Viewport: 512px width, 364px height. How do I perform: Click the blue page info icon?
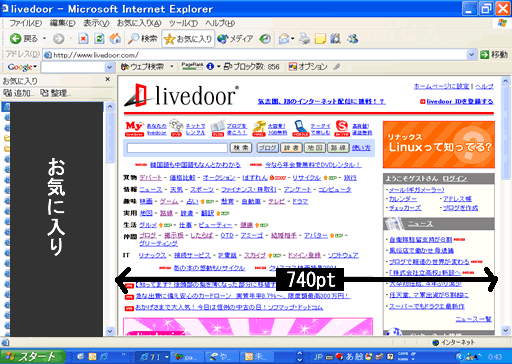210,67
